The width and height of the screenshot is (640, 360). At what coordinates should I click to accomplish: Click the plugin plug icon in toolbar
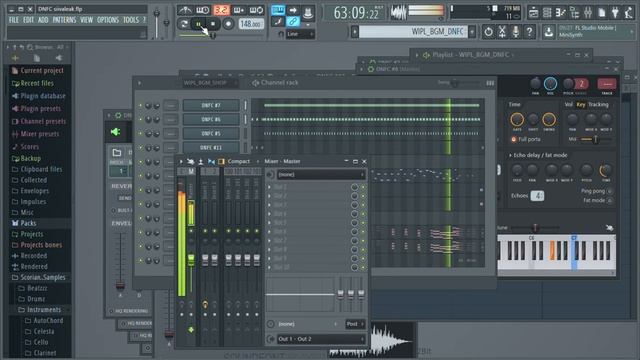coord(615,13)
